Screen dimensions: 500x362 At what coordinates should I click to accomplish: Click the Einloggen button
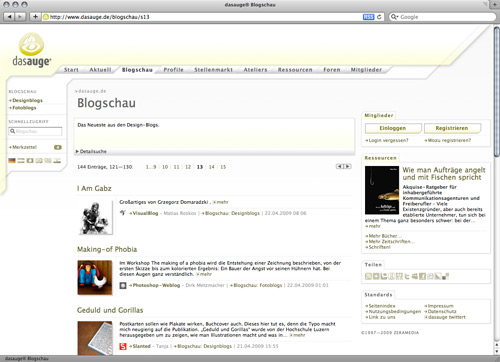pyautogui.click(x=393, y=128)
